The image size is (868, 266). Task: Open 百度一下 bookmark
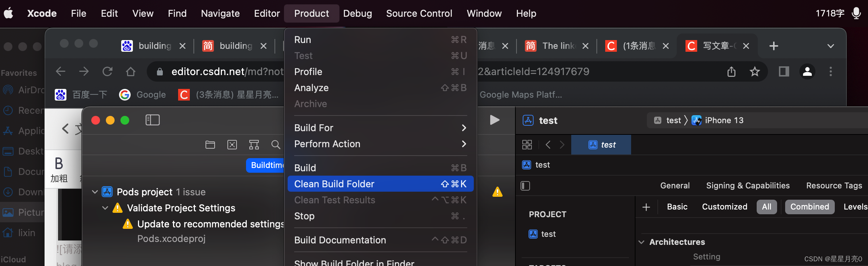(x=81, y=95)
